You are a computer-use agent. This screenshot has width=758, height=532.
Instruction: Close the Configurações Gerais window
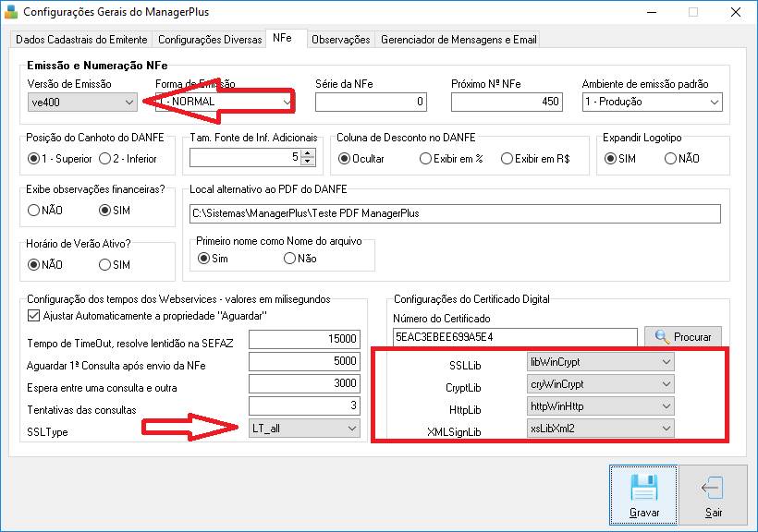tap(736, 12)
